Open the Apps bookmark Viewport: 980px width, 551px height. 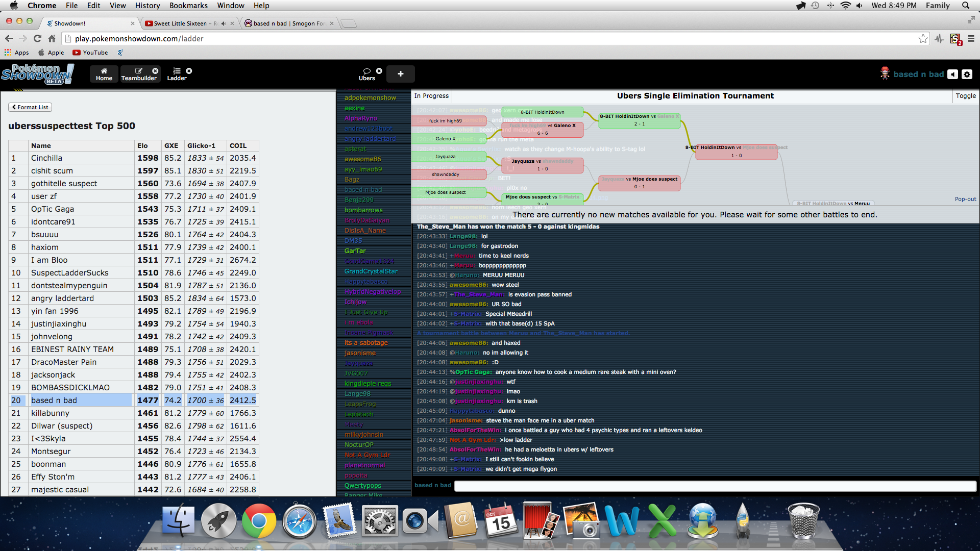pos(17,53)
